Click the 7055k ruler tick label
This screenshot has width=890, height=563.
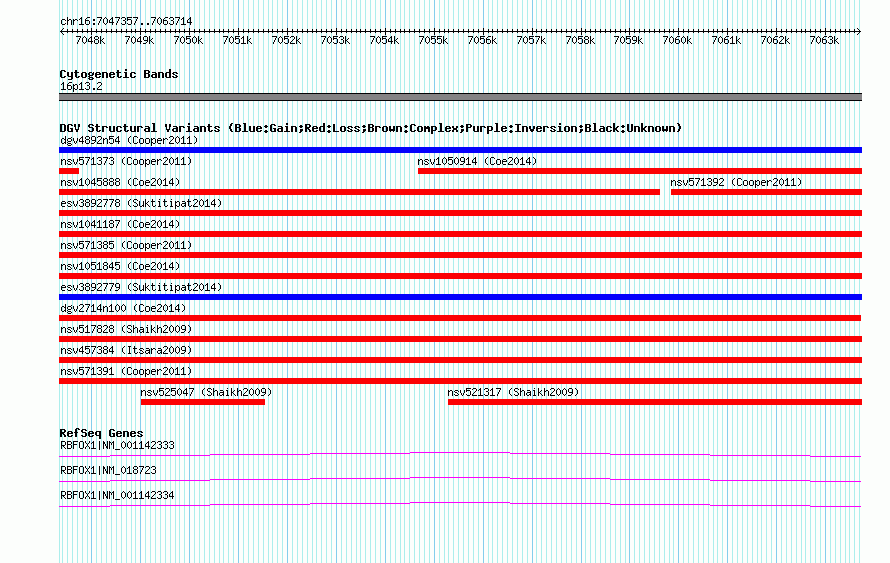pyautogui.click(x=433, y=40)
